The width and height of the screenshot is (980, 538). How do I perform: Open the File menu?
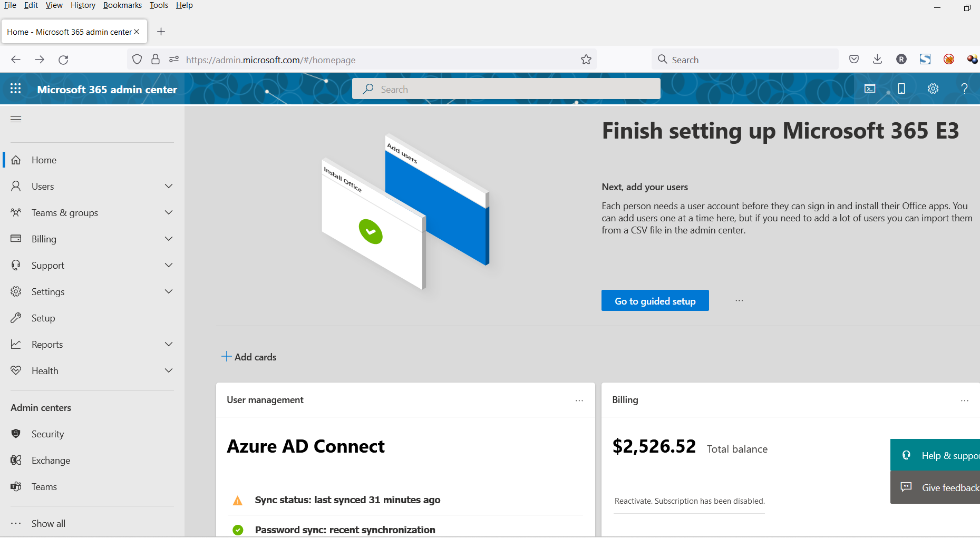(10, 5)
